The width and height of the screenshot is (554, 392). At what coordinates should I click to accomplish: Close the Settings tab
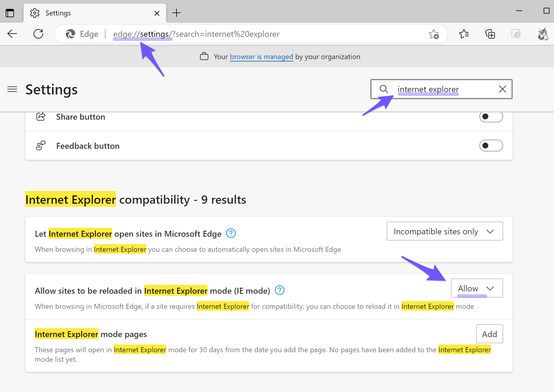[x=157, y=13]
